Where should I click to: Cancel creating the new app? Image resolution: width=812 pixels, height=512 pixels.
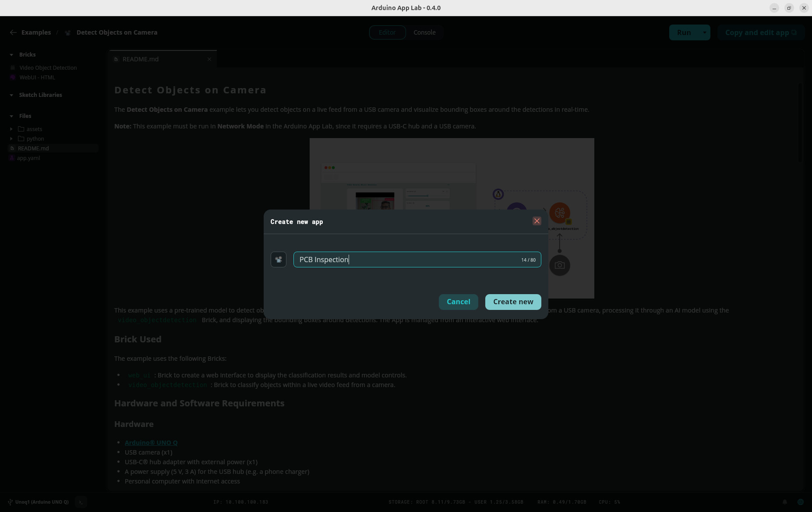click(x=458, y=302)
